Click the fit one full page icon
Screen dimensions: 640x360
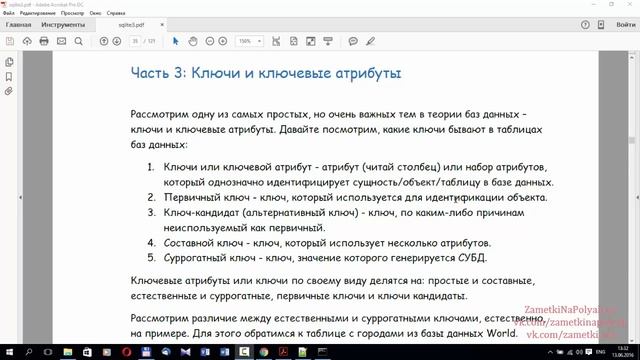coord(293,41)
